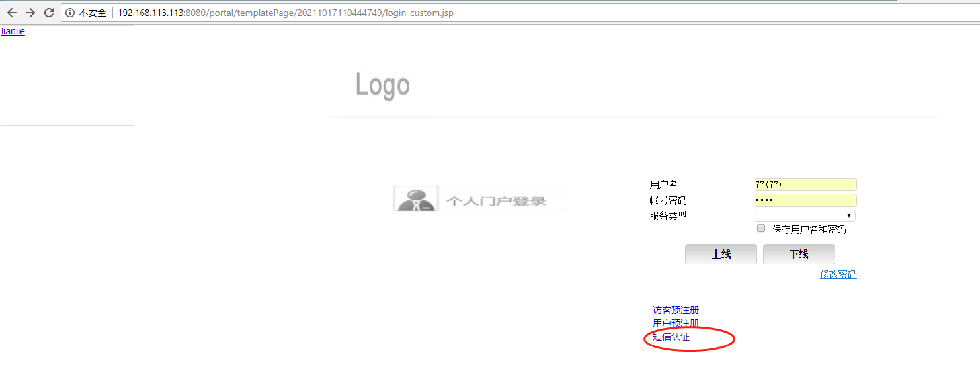Open the 用户预注册 link
The image size is (980, 365).
675,323
